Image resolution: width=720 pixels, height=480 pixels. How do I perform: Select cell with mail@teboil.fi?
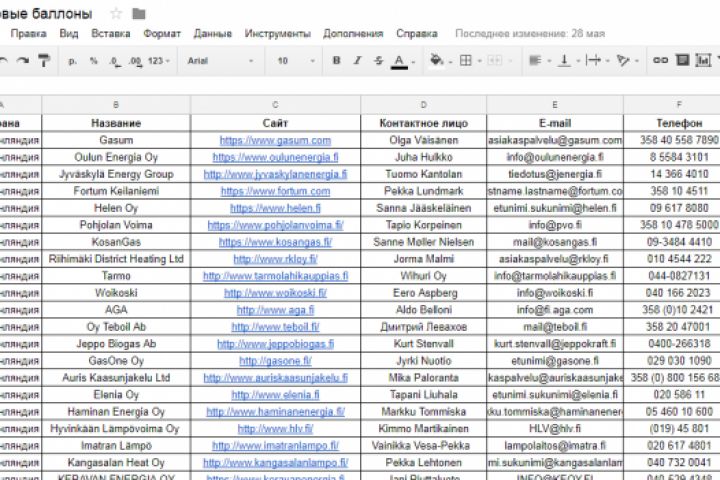point(555,327)
